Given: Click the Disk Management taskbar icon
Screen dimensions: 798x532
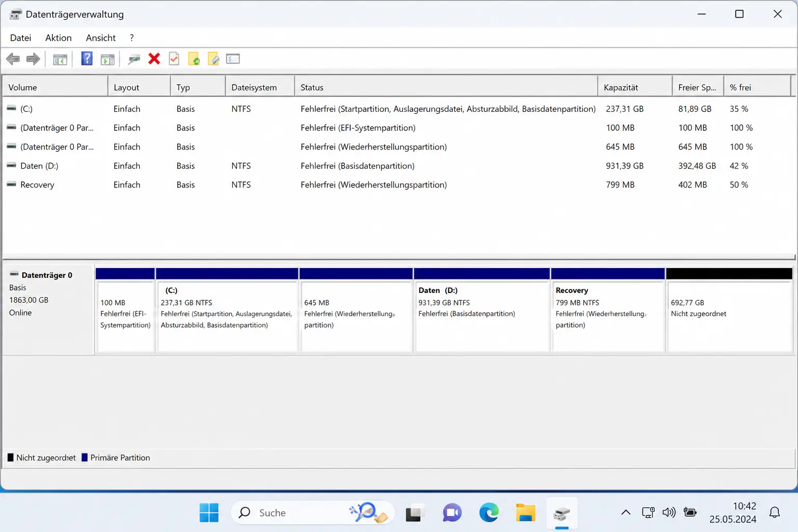Looking at the screenshot, I should pyautogui.click(x=562, y=513).
